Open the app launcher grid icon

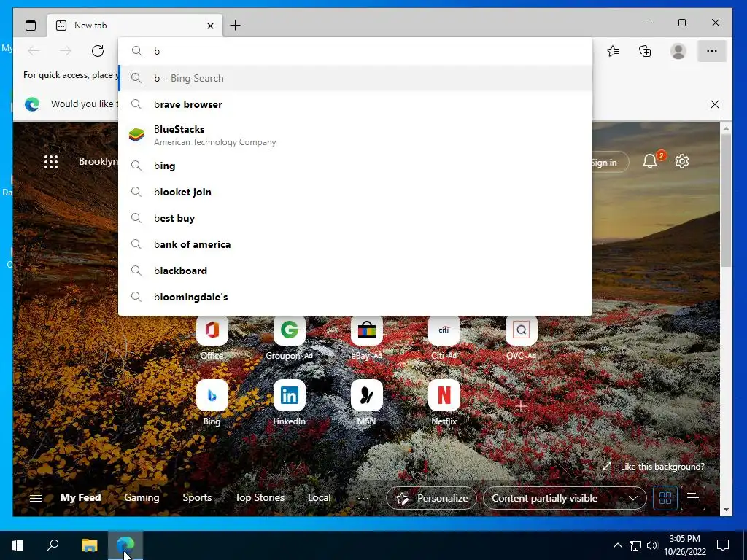[51, 162]
